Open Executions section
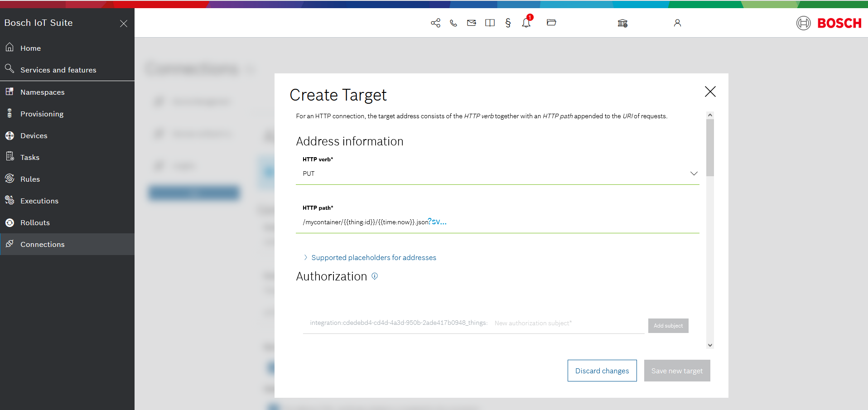868x410 pixels. coord(67,201)
